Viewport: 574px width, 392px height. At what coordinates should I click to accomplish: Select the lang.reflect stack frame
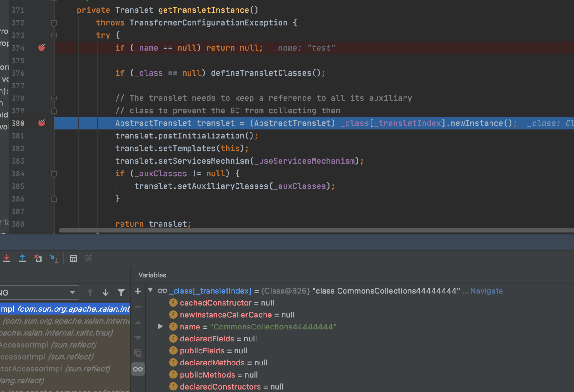pos(65,381)
